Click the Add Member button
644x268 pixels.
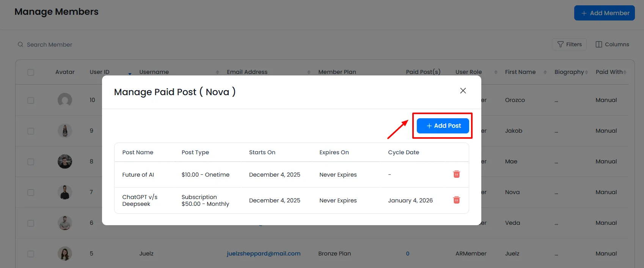pos(605,13)
